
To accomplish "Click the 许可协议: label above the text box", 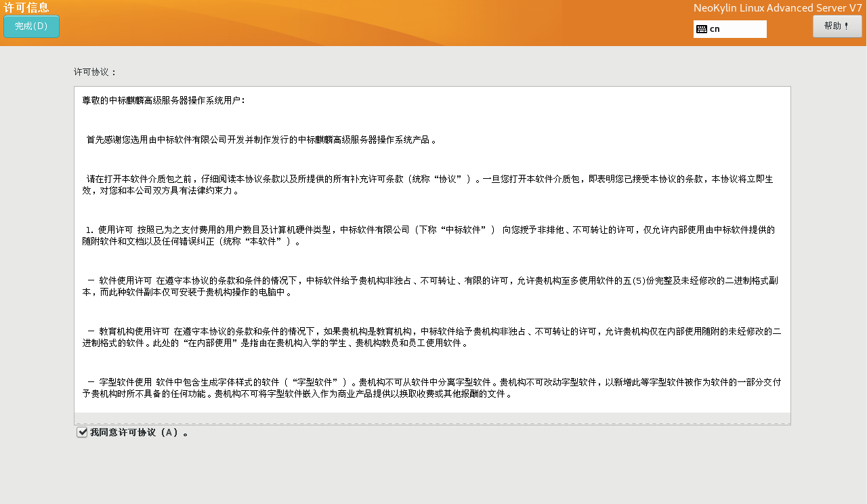I will 96,72.
